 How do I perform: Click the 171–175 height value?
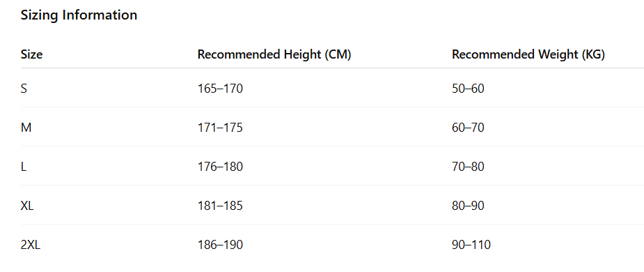(220, 128)
